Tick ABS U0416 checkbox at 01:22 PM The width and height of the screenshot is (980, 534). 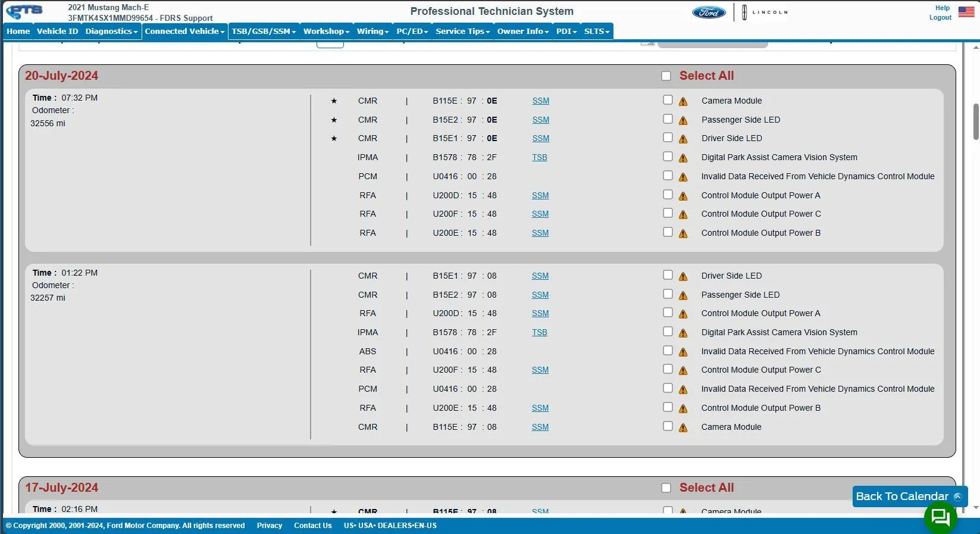[668, 351]
